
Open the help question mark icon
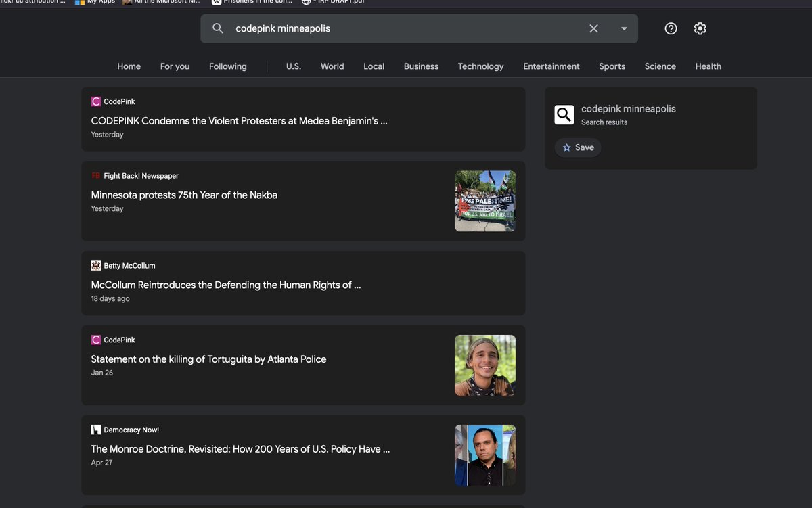pyautogui.click(x=671, y=28)
